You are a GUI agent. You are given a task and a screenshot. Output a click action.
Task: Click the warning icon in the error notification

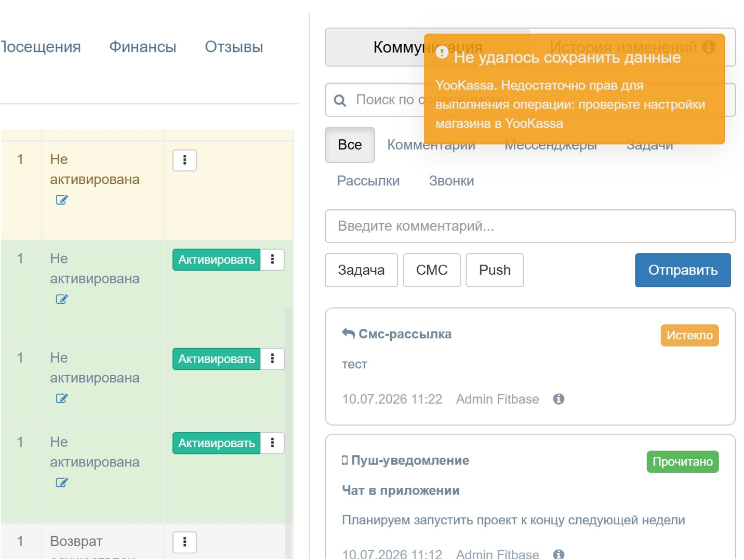click(x=442, y=52)
